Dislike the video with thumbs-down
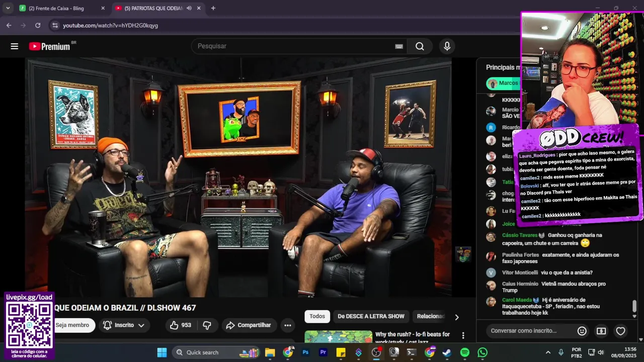The image size is (644, 362). (x=207, y=325)
